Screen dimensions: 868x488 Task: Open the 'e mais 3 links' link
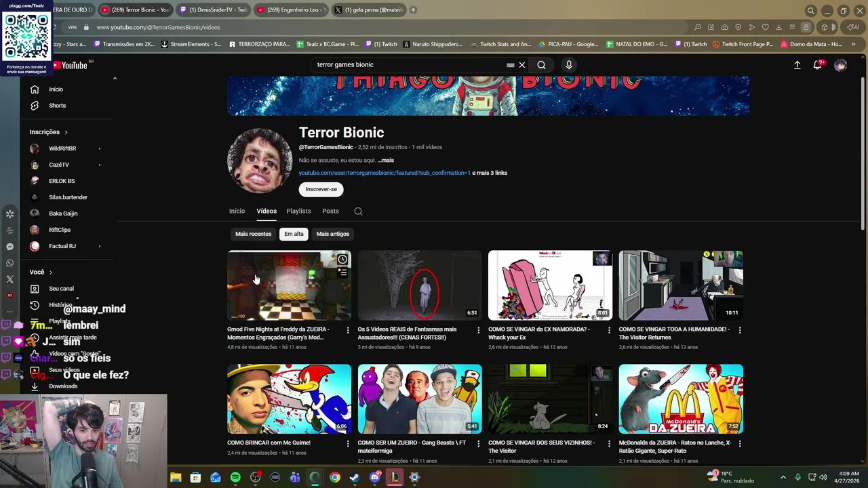pos(490,173)
